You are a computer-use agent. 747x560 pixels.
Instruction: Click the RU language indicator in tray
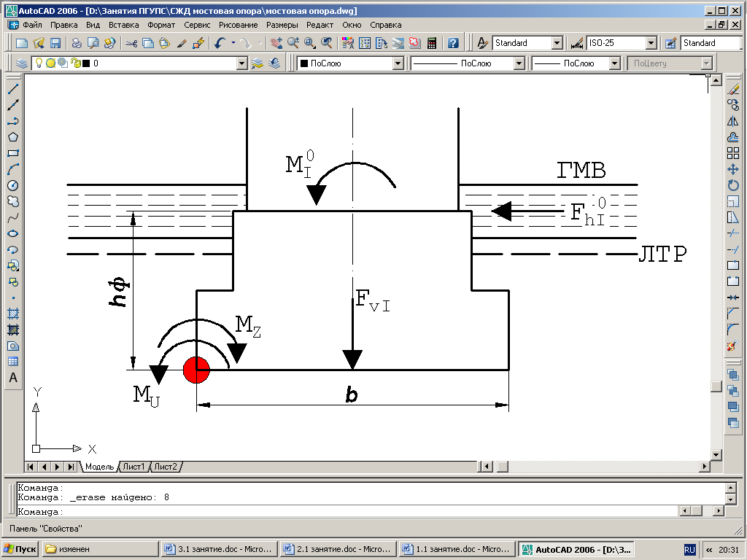689,550
